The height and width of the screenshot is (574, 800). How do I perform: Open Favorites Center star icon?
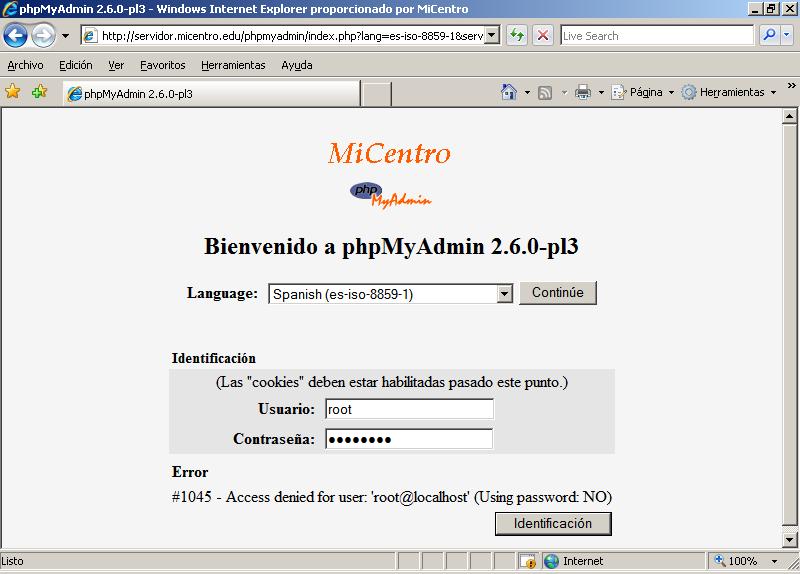[13, 92]
